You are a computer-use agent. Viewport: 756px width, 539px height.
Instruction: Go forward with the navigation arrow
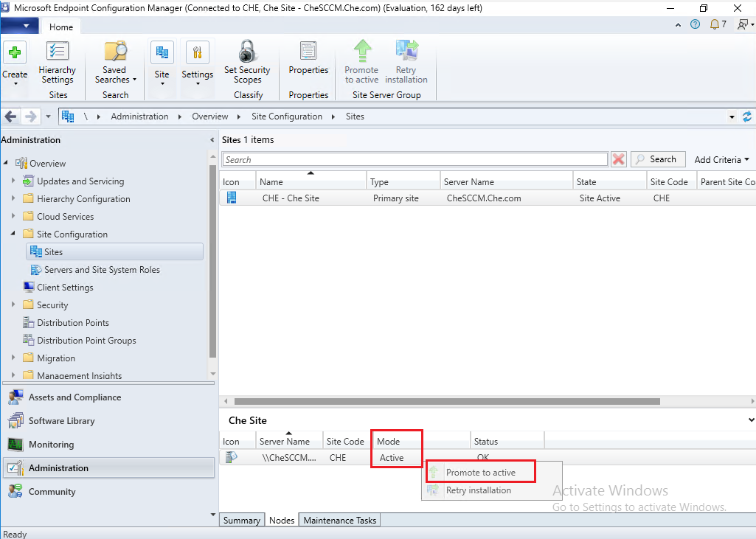[30, 117]
